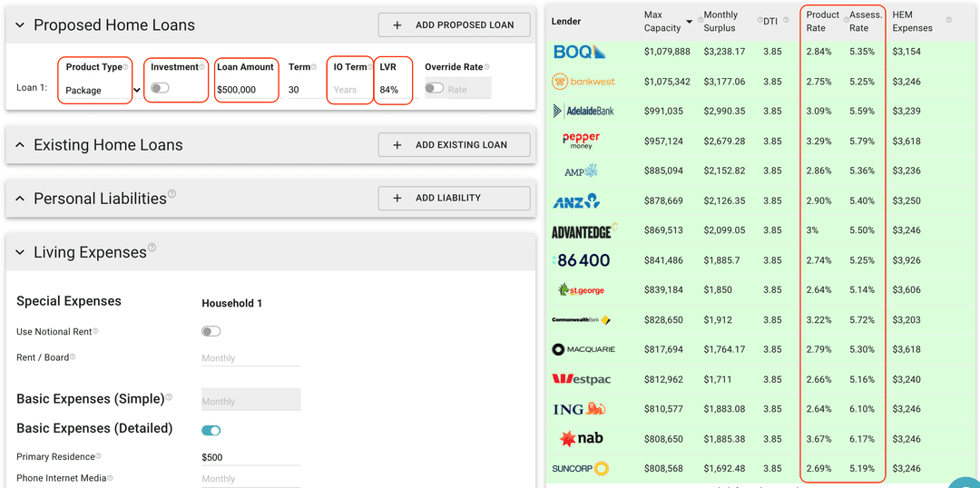Click the Product Rate column header
The image size is (980, 488).
coord(822,21)
